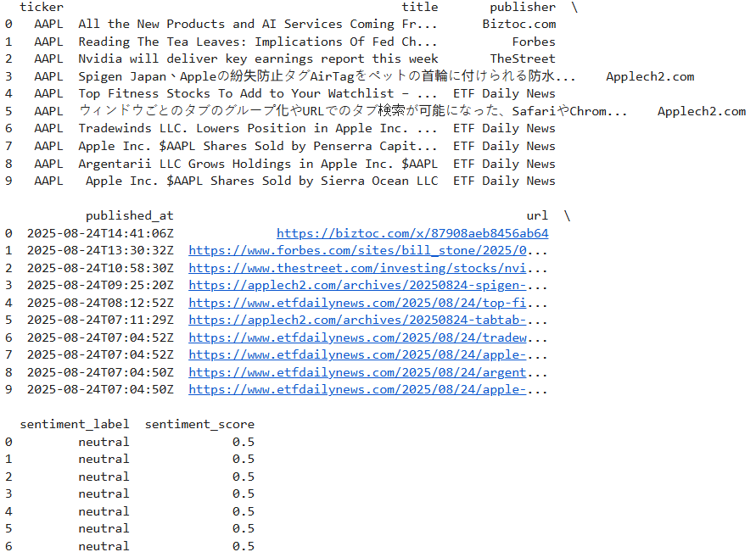Viewport: 756px width, 552px height.
Task: Click the 'url' column header
Action: pyautogui.click(x=537, y=215)
